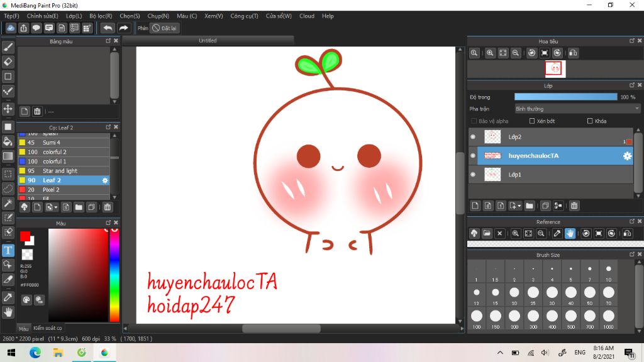
Task: Open the Bộ lọc(R) menu
Action: point(101,16)
